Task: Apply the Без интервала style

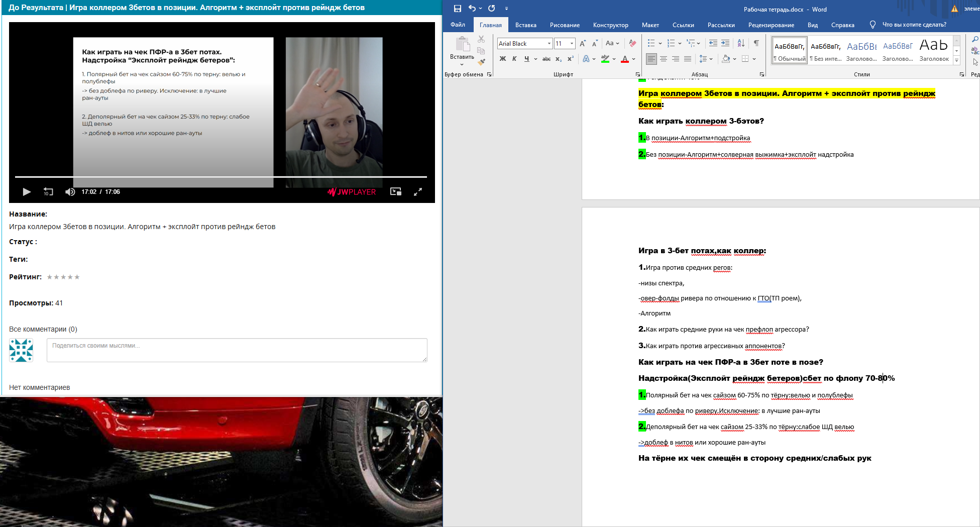Action: (825, 51)
